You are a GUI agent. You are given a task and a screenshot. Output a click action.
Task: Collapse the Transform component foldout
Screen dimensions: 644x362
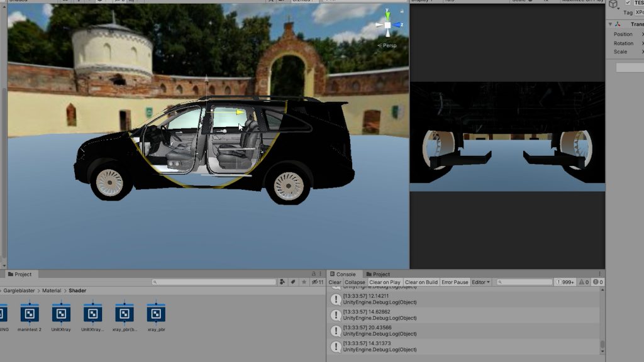click(610, 25)
